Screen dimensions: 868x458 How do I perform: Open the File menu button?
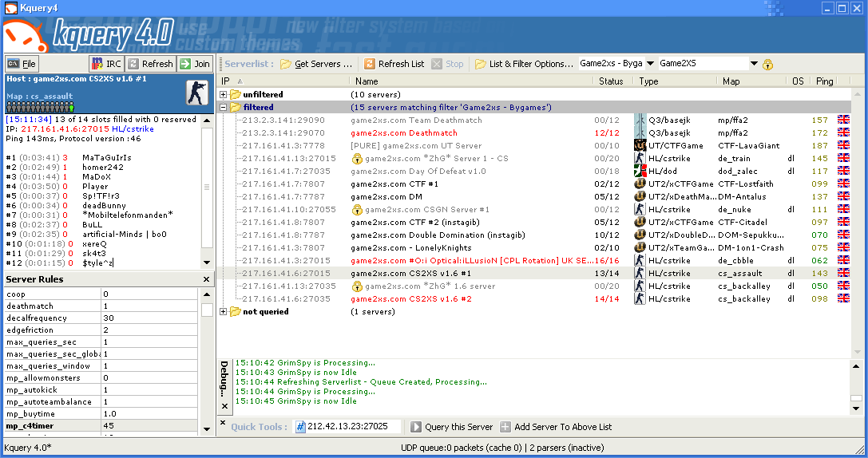tap(22, 64)
